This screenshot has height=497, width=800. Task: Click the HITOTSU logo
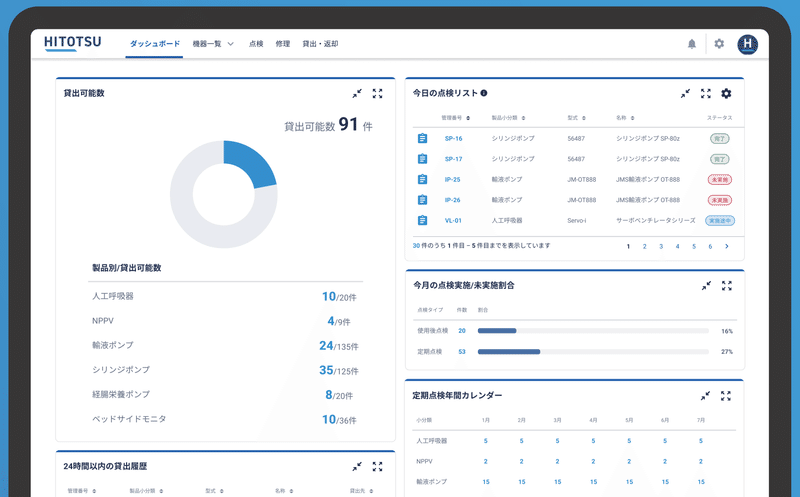point(72,43)
